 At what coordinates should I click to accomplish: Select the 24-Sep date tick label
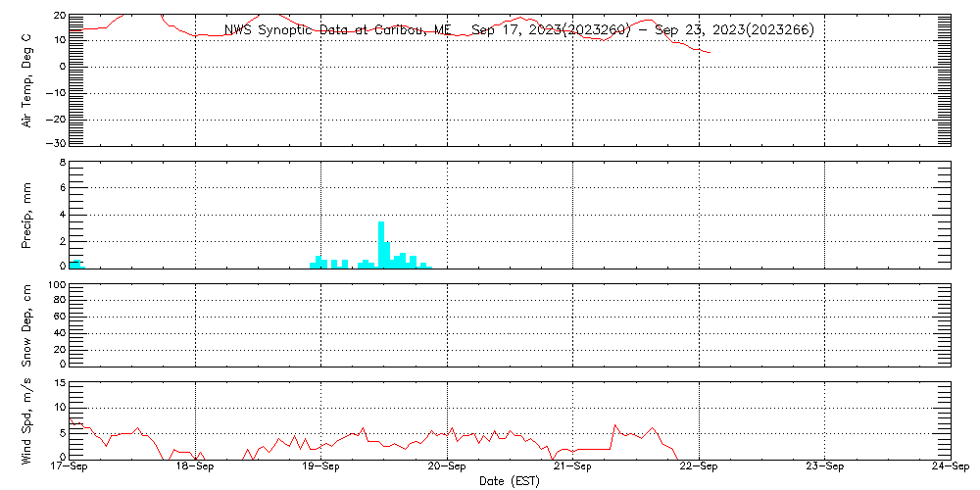tap(949, 468)
